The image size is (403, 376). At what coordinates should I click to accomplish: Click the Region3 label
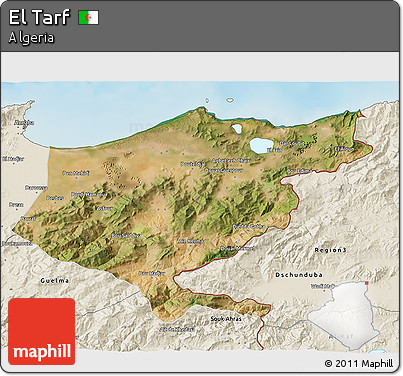pyautogui.click(x=330, y=250)
